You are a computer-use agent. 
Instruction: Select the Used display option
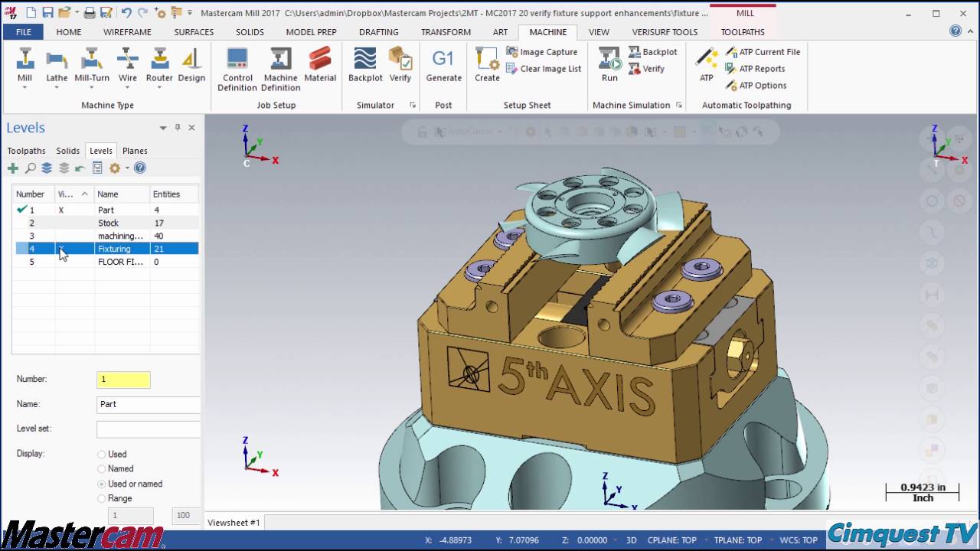[101, 455]
